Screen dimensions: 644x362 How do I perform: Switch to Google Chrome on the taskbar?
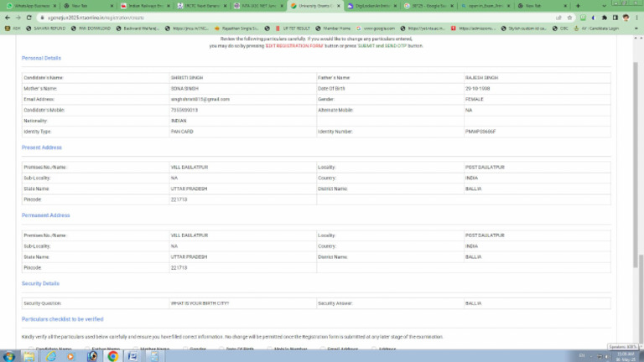pyautogui.click(x=113, y=356)
